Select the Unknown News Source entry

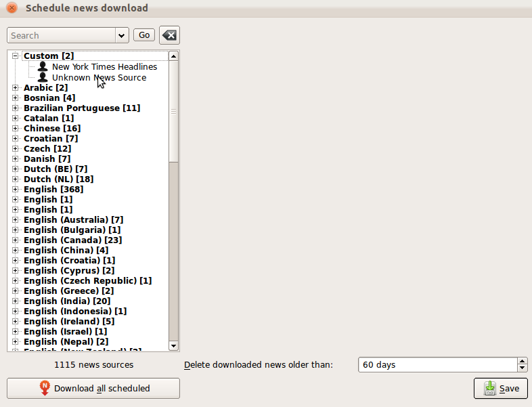click(x=99, y=77)
